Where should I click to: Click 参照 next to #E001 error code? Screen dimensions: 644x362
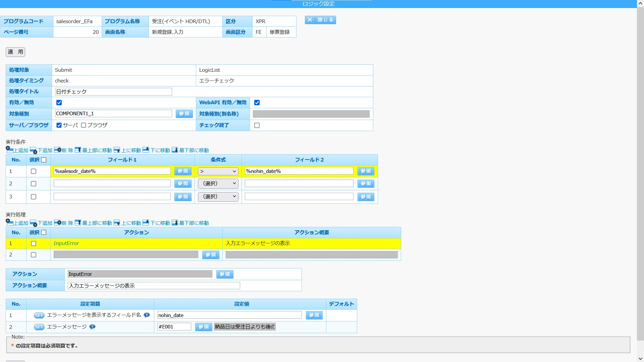pyautogui.click(x=204, y=327)
